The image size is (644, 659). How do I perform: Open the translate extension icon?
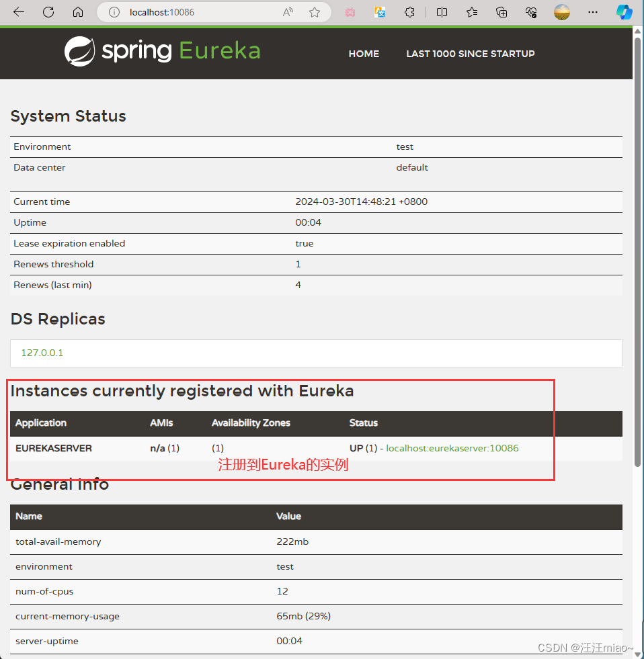(380, 13)
